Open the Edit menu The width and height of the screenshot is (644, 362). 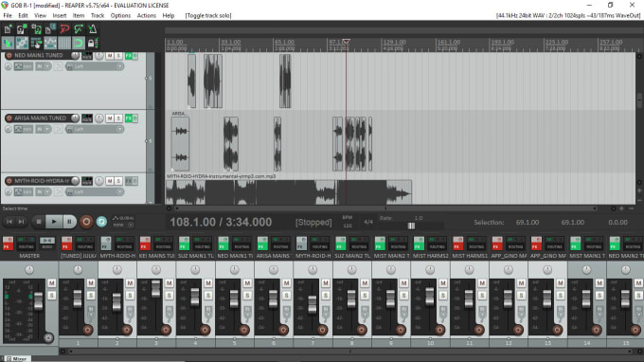23,15
